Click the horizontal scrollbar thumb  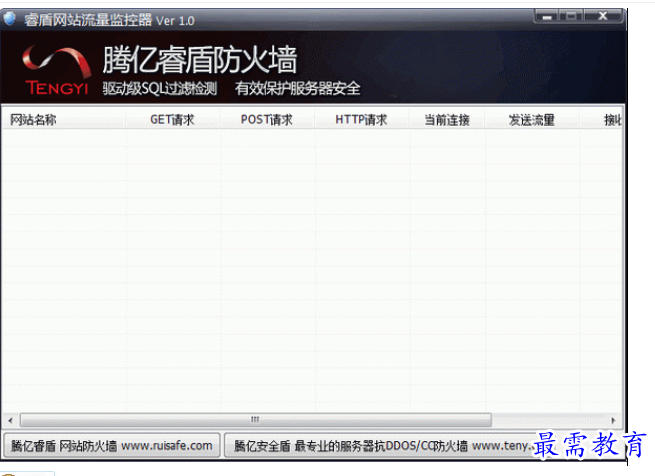[256, 420]
